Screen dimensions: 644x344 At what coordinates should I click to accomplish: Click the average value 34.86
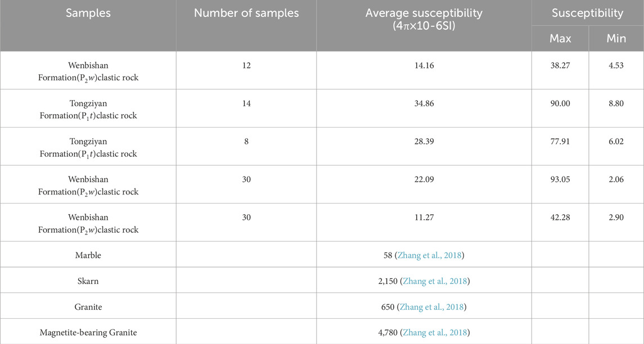coord(424,103)
